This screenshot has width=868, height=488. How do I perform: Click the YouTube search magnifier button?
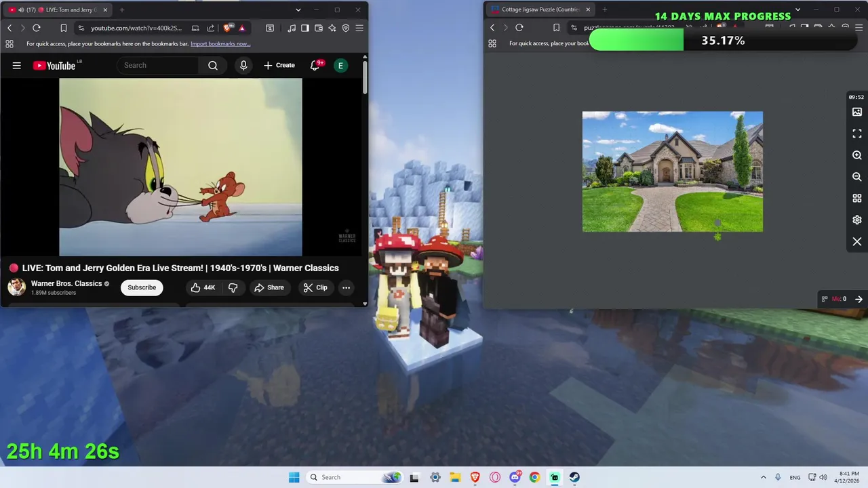coord(213,65)
